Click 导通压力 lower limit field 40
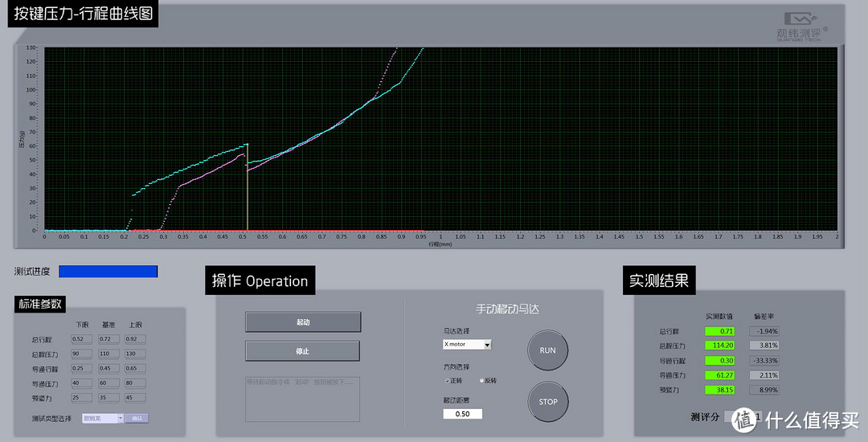 [x=81, y=383]
